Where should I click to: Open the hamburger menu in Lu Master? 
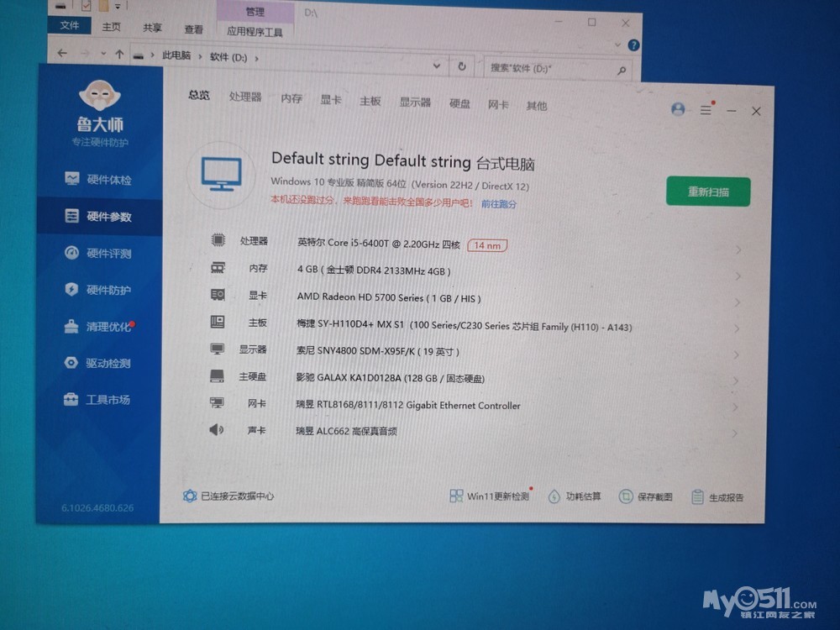point(706,110)
